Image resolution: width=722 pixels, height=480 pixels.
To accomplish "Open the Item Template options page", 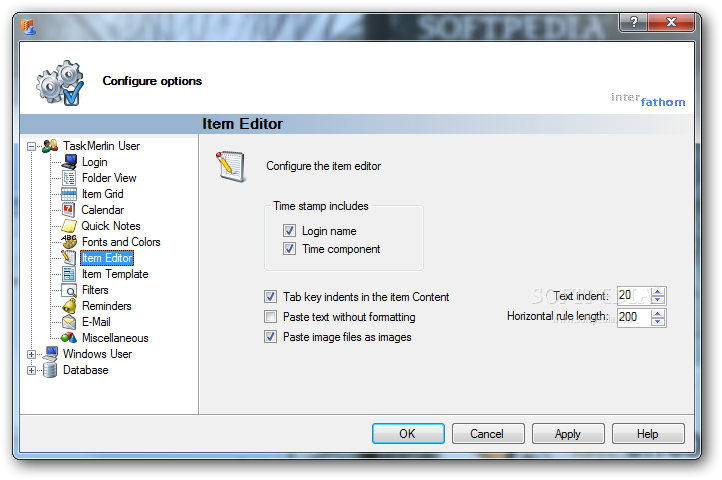I will 115,274.
